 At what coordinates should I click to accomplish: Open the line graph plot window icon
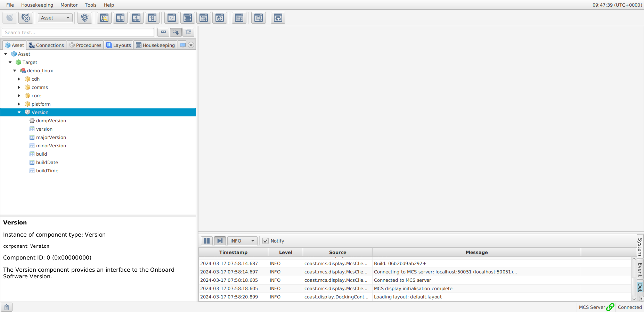coord(172,18)
